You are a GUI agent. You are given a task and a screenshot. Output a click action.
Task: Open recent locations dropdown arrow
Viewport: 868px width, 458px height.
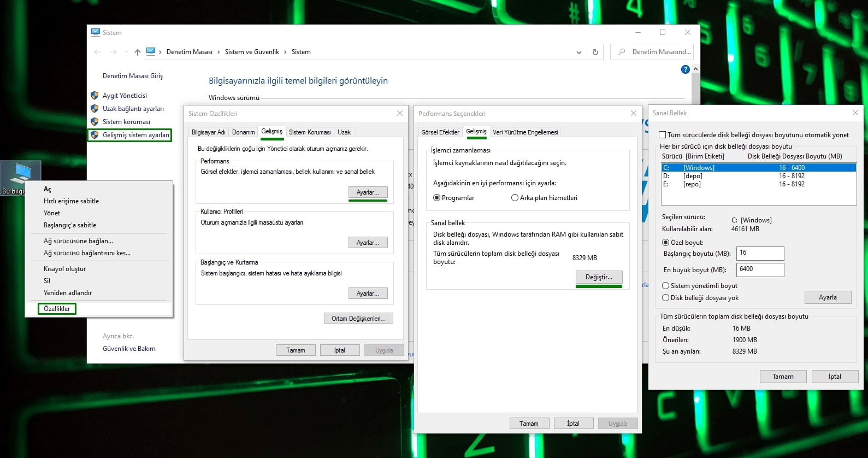click(x=126, y=52)
